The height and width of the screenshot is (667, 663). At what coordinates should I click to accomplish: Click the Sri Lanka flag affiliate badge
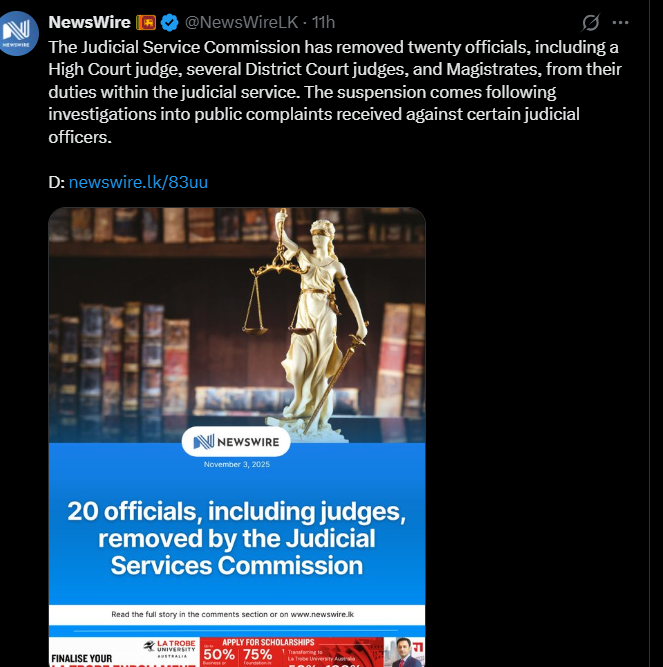pos(146,23)
